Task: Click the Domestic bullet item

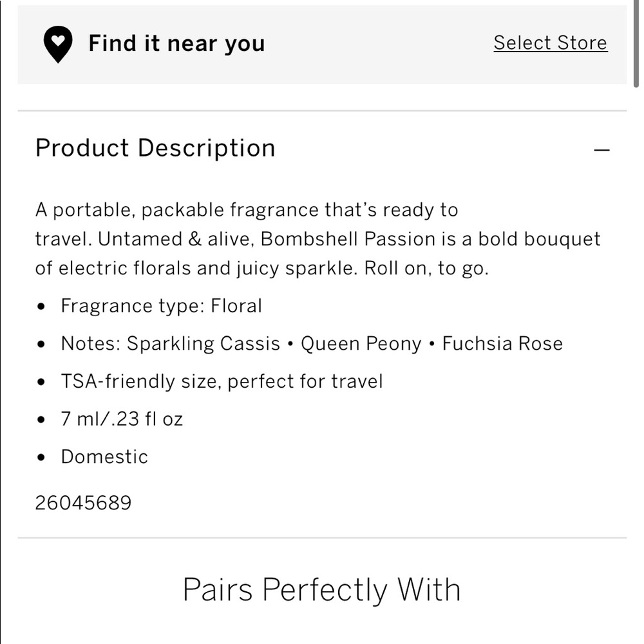Action: point(104,457)
